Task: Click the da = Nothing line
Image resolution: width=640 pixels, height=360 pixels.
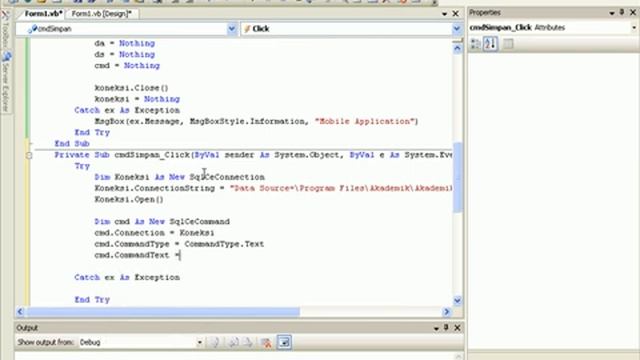Action: 124,43
